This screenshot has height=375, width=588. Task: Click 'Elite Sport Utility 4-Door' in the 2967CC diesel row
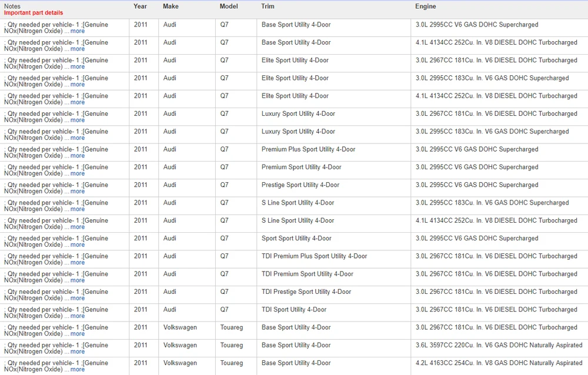pos(295,61)
